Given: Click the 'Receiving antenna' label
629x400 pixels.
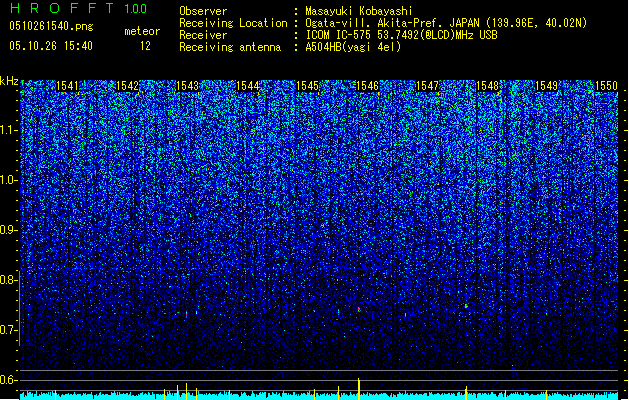Looking at the screenshot, I should point(230,47).
